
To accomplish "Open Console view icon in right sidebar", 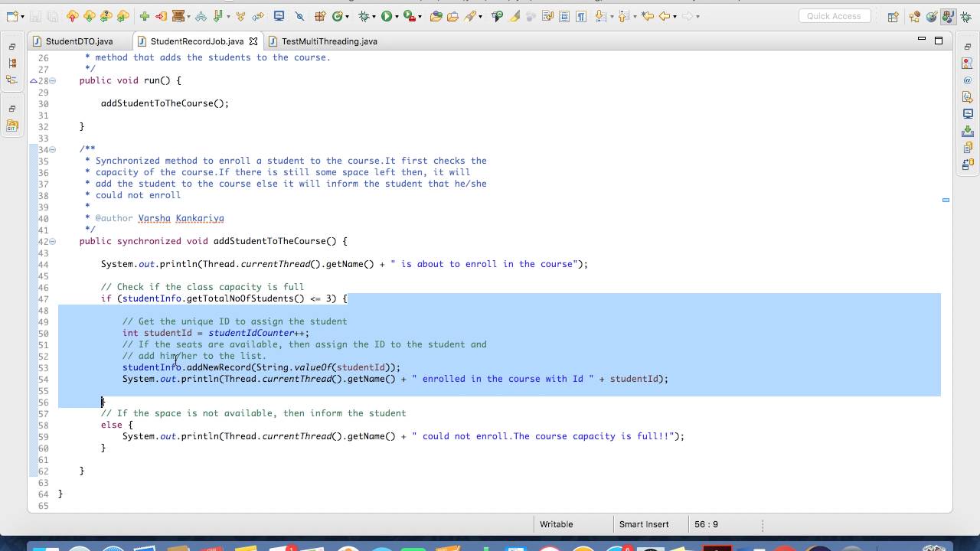I will click(x=968, y=114).
